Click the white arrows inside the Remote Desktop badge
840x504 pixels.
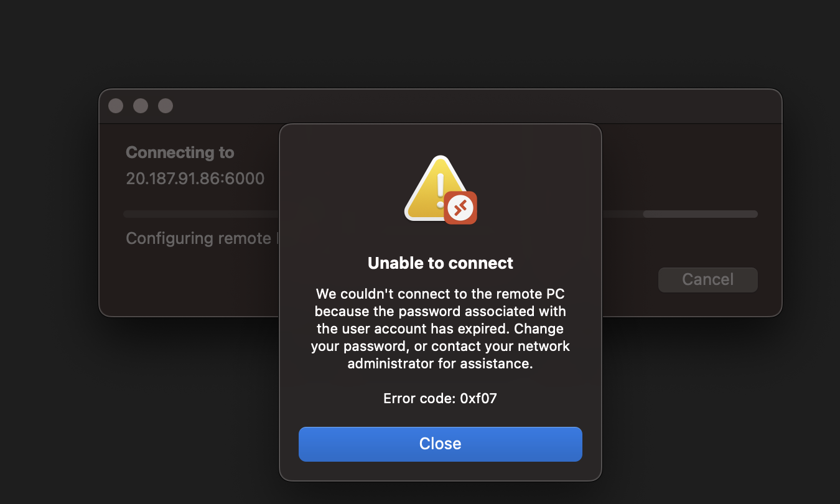point(460,208)
